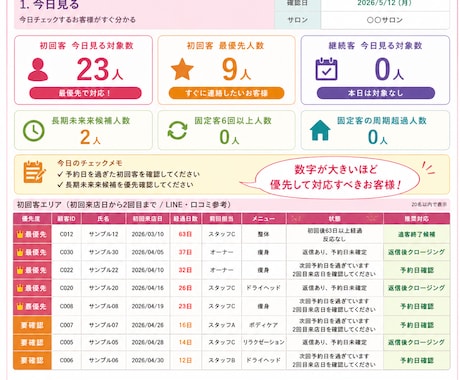Click the green refresh arrows icon for 固定客6回以上人数
The image size is (460, 380).
177,130
